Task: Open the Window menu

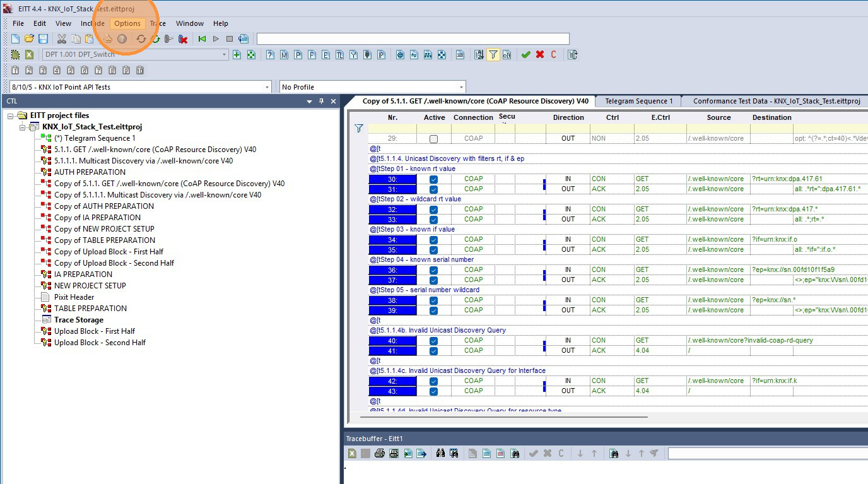Action: (x=190, y=23)
